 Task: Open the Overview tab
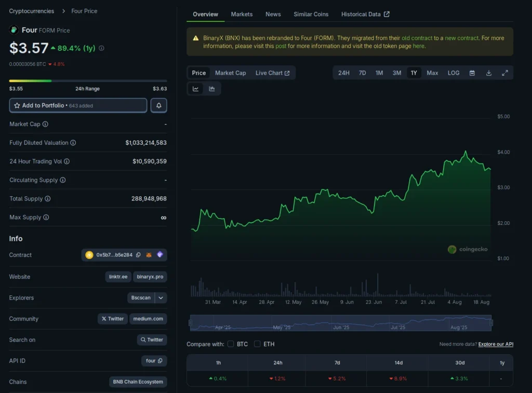pyautogui.click(x=205, y=14)
